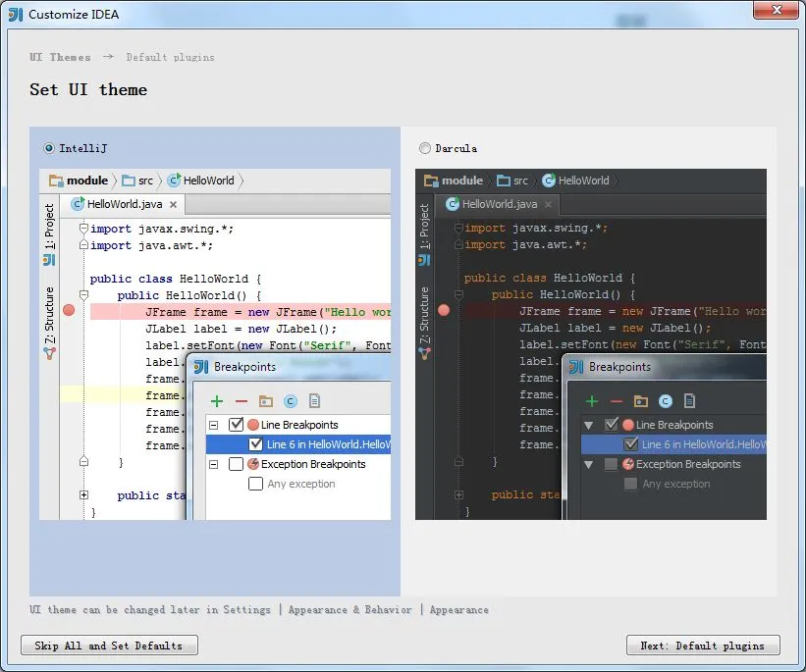Click file grouping icon in Darcula Breakpoints toolbar

click(x=690, y=401)
